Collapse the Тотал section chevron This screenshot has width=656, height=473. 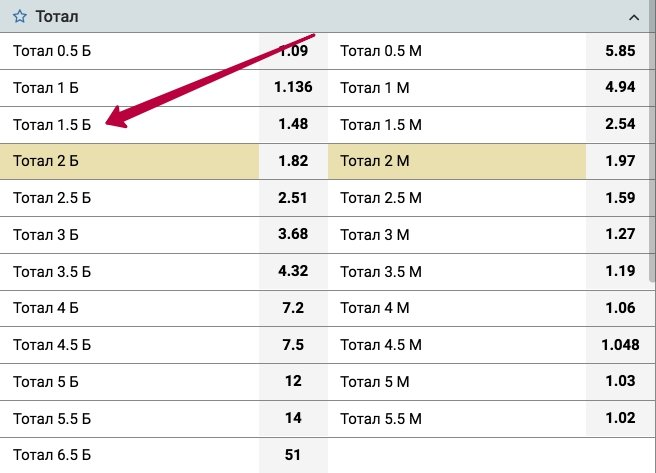(x=633, y=17)
